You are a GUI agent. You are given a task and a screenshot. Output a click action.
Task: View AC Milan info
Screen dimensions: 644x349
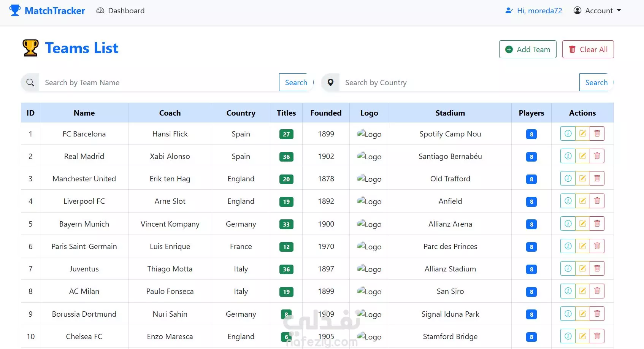click(x=568, y=291)
